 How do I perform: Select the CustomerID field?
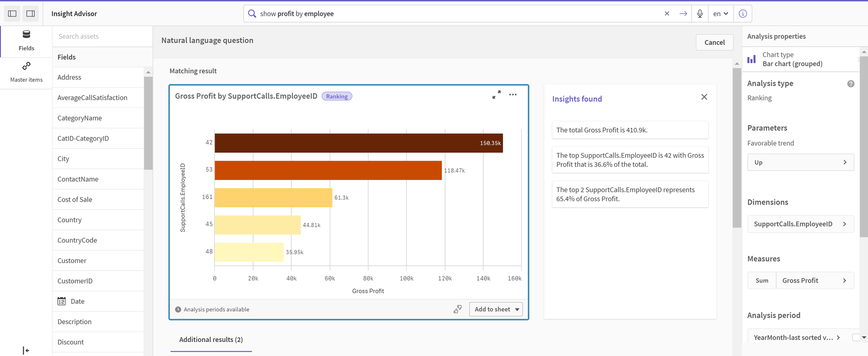click(x=98, y=281)
